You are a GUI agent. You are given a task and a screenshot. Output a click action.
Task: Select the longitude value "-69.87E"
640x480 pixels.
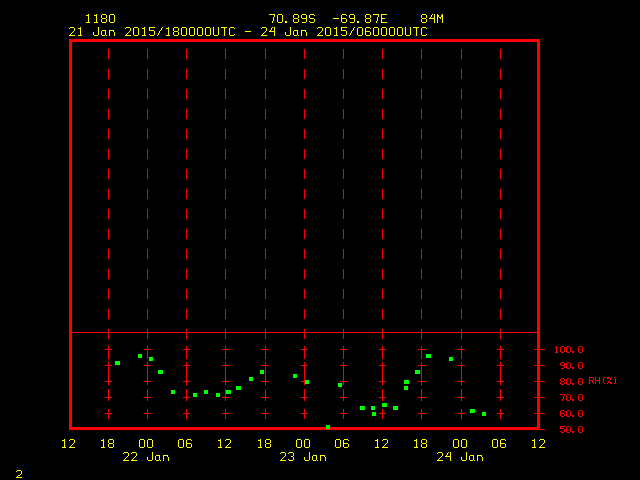coord(360,19)
